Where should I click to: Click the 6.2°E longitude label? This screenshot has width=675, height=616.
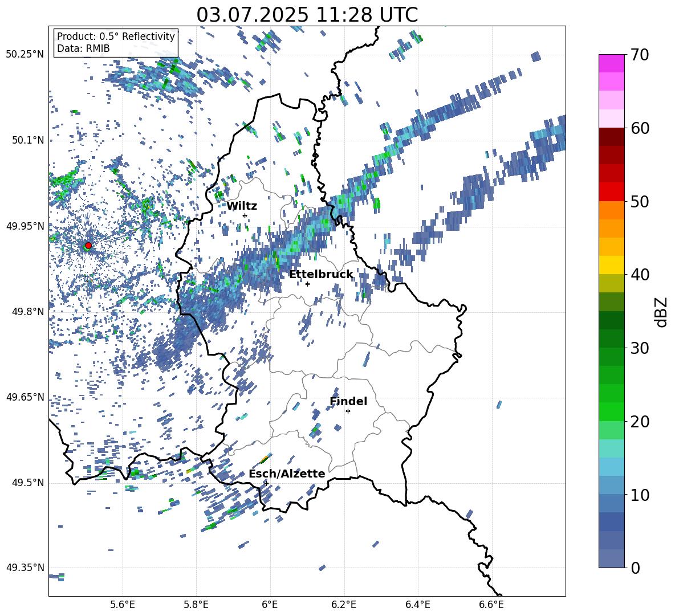click(344, 605)
